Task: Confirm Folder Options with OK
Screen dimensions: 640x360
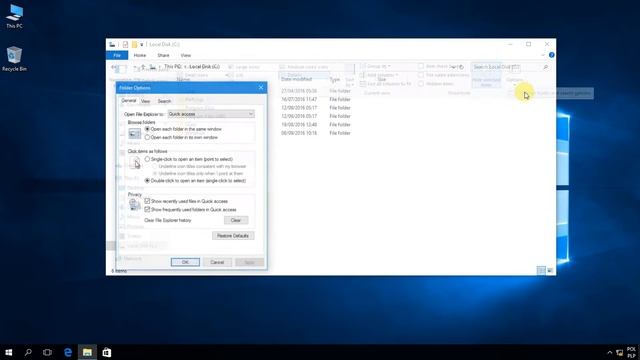Action: tap(185, 262)
